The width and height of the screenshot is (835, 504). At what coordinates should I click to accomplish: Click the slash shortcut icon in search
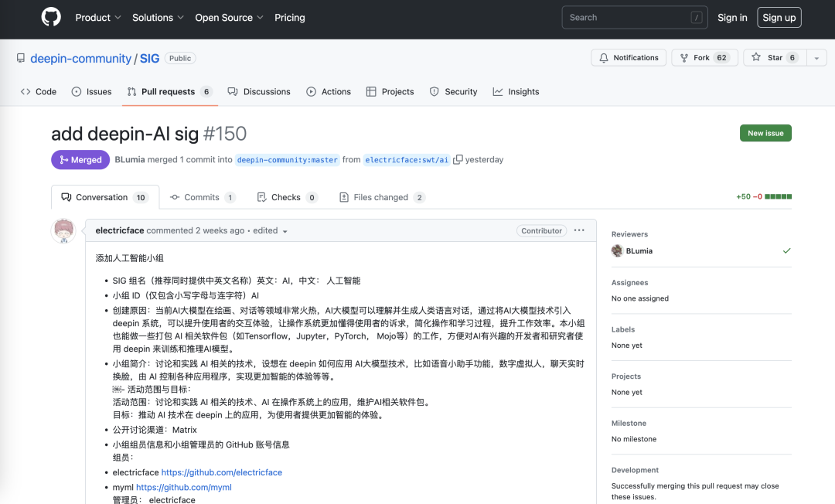[696, 18]
